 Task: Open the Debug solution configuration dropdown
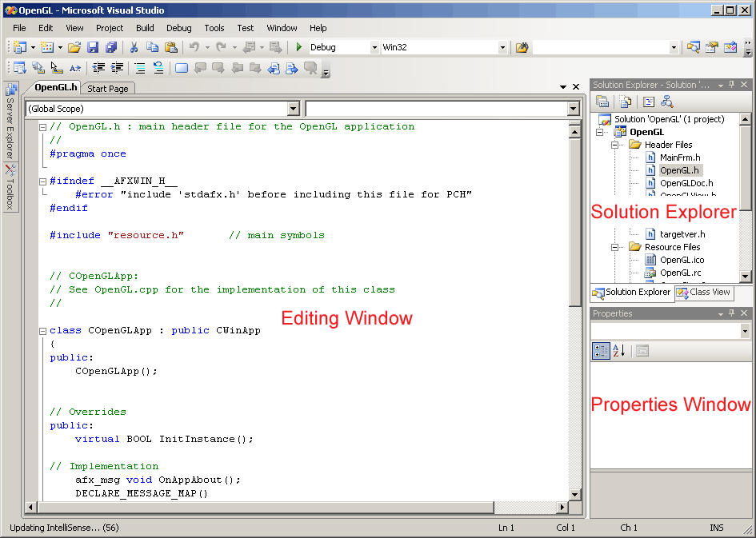(374, 47)
